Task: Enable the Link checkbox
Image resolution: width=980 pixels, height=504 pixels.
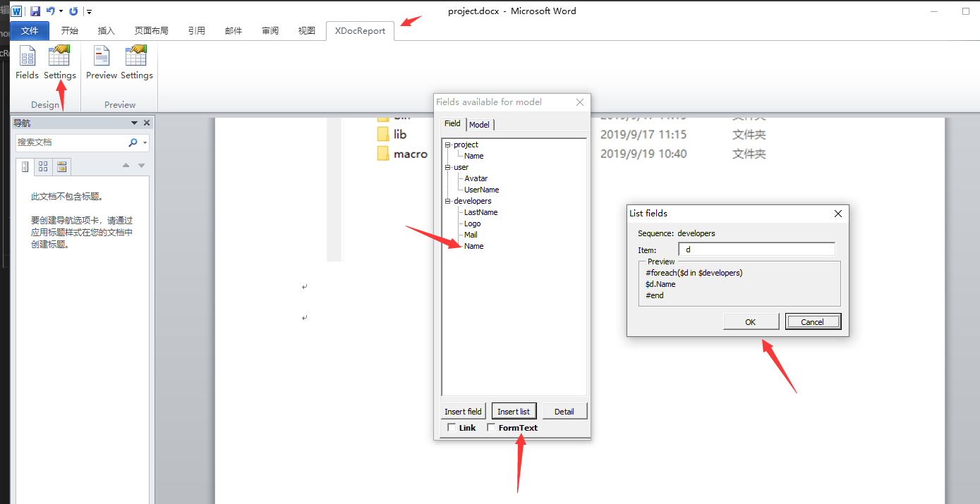Action: [x=452, y=428]
